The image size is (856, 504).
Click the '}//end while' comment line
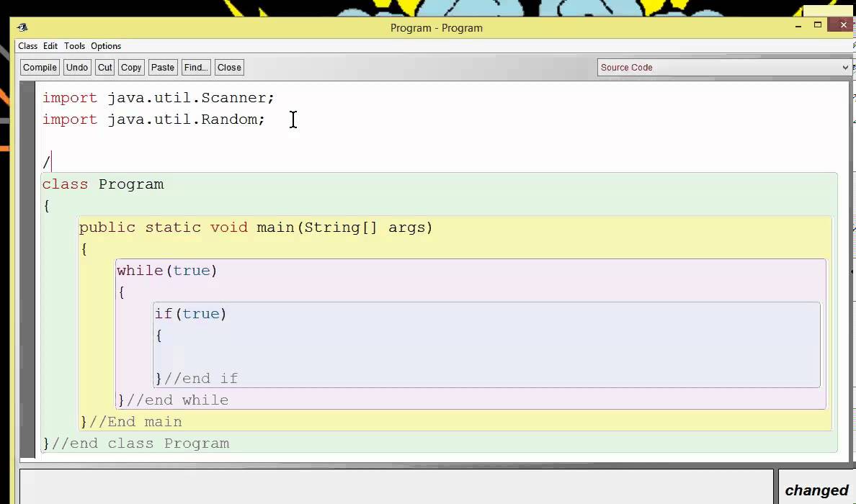173,400
